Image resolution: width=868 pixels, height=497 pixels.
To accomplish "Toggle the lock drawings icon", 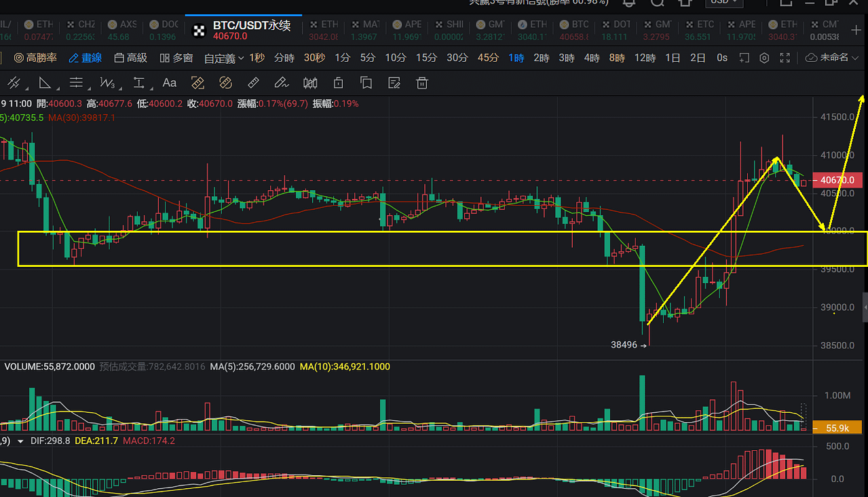I will pos(339,84).
